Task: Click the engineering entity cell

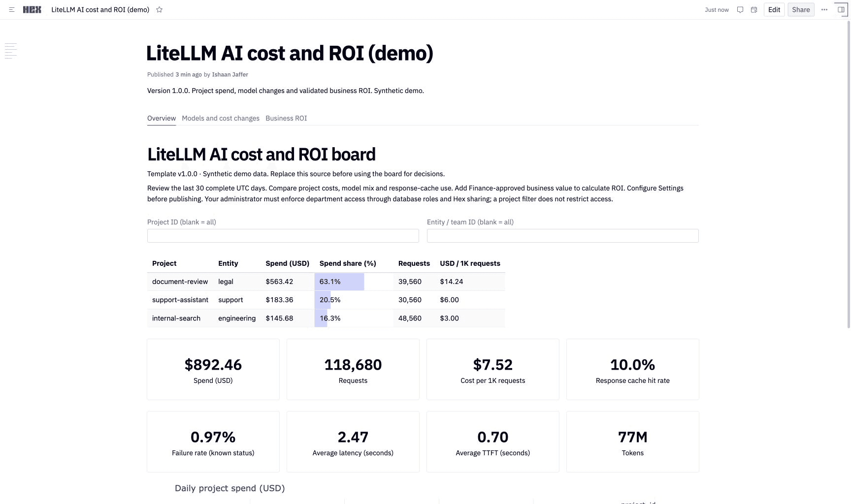Action: (x=237, y=318)
